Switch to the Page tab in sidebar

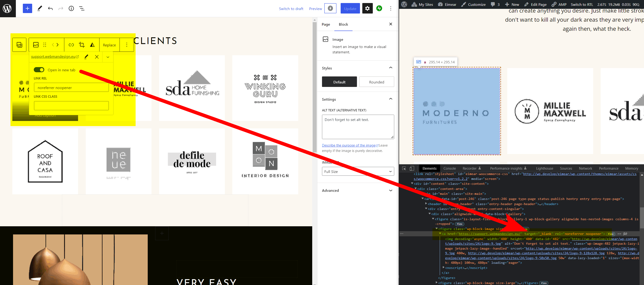coord(325,24)
